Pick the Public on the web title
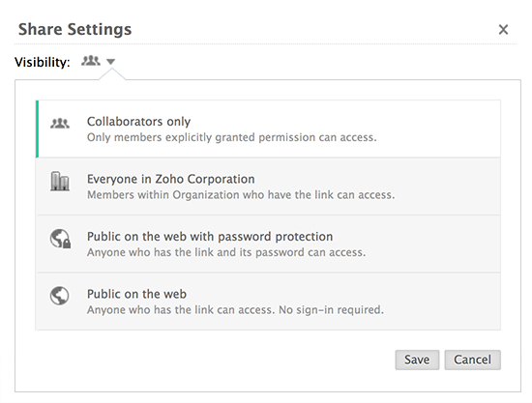The image size is (532, 403). point(136,294)
